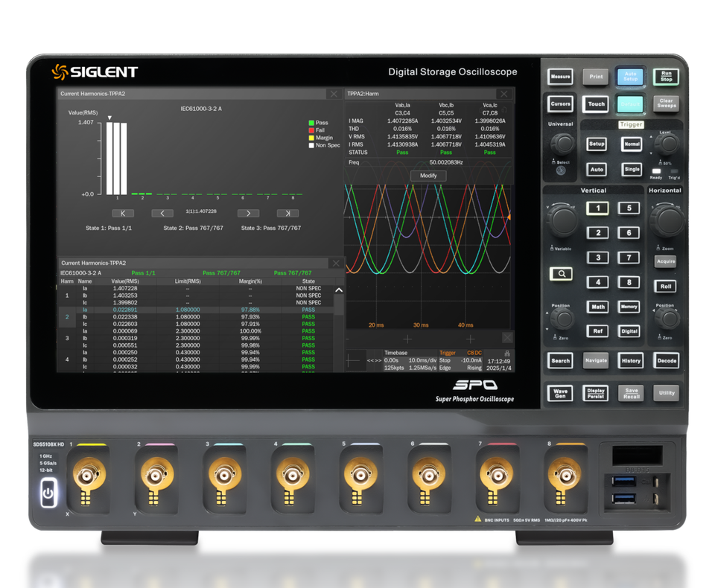
Task: Toggle the Run Stop button
Action: tap(666, 77)
